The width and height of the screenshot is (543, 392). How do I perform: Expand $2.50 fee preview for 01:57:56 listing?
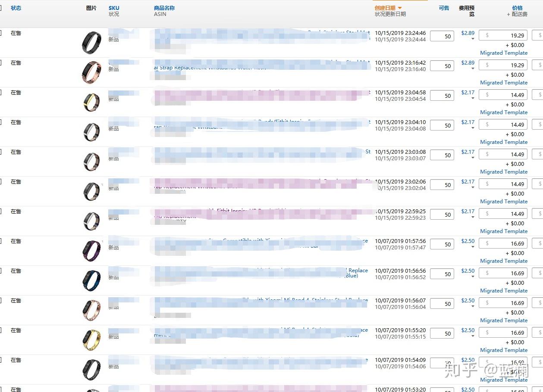(x=473, y=247)
